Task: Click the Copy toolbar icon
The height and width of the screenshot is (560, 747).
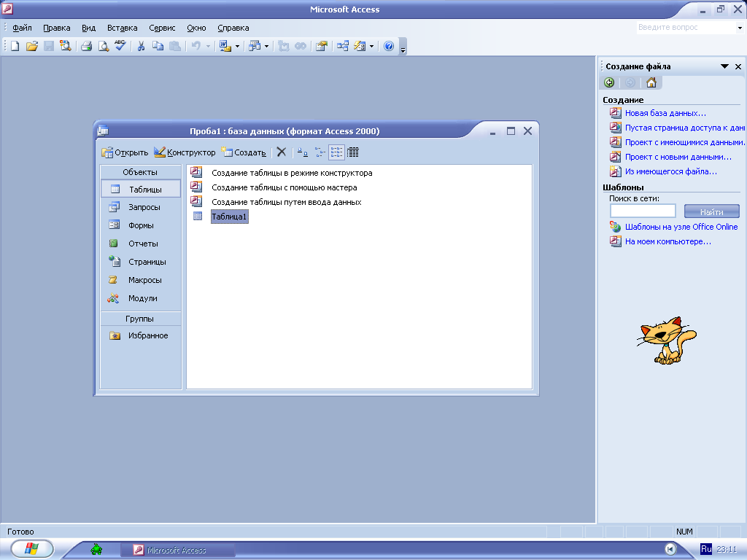Action: point(158,46)
